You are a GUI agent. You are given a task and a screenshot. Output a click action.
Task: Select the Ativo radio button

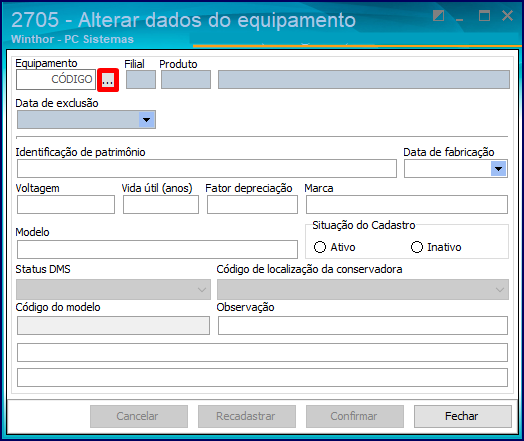(x=320, y=247)
